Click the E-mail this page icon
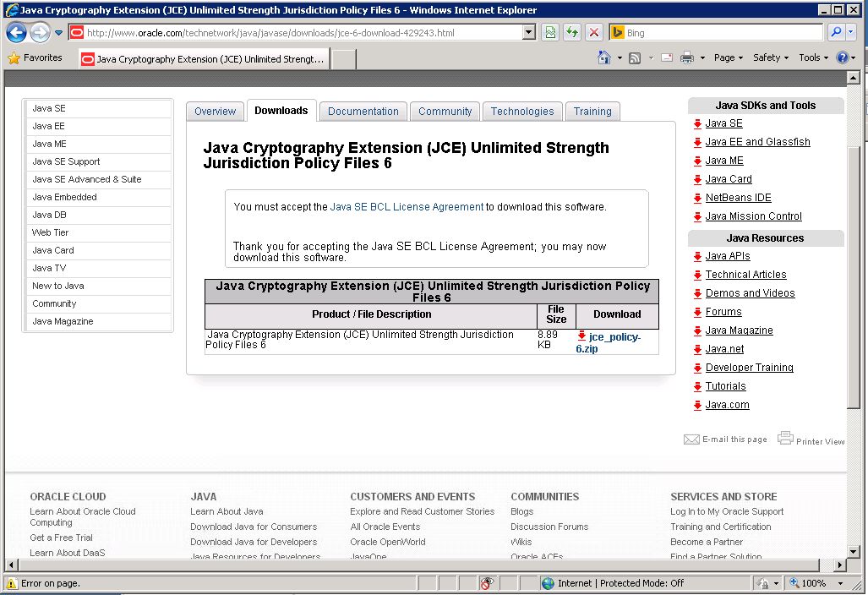This screenshot has width=868, height=595. point(691,439)
